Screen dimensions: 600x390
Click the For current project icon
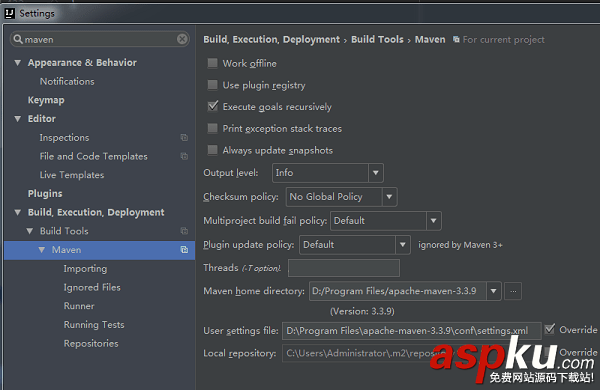click(456, 39)
